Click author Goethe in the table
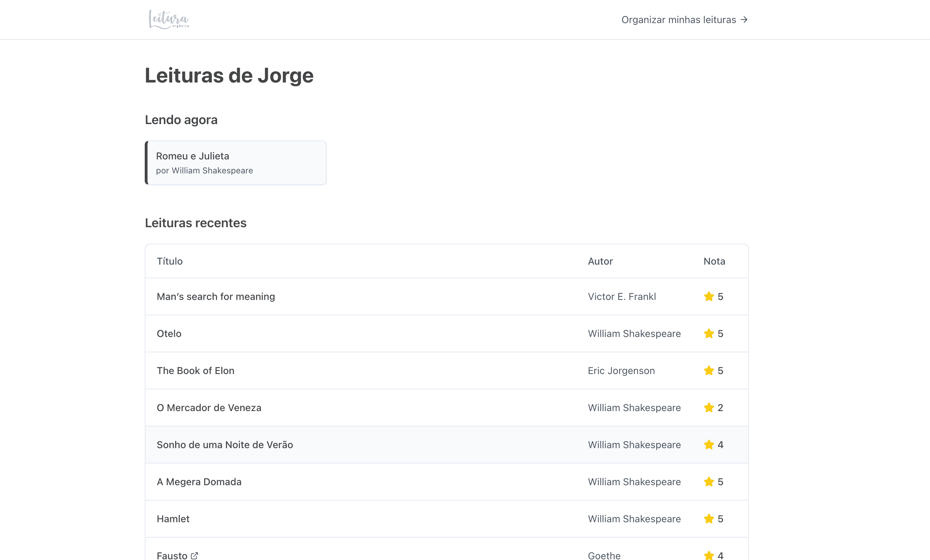Image resolution: width=930 pixels, height=560 pixels. [x=604, y=555]
